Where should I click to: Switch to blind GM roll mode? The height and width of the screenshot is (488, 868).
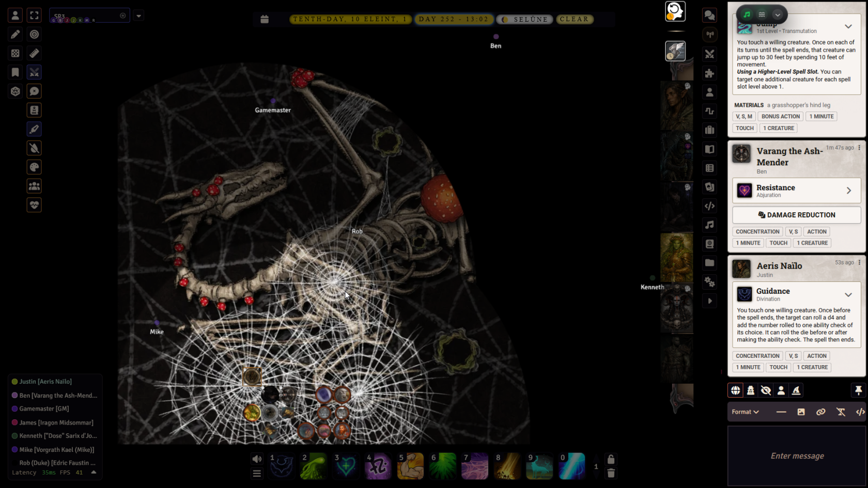766,390
